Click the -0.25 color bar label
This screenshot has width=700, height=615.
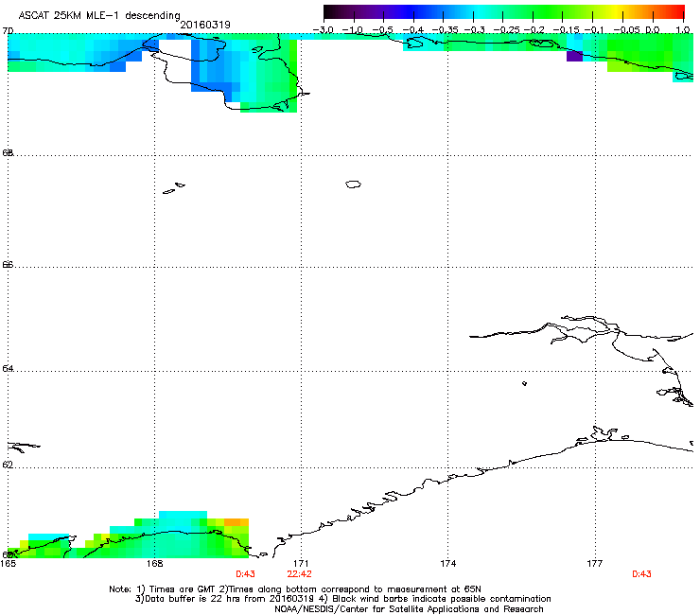[x=506, y=30]
